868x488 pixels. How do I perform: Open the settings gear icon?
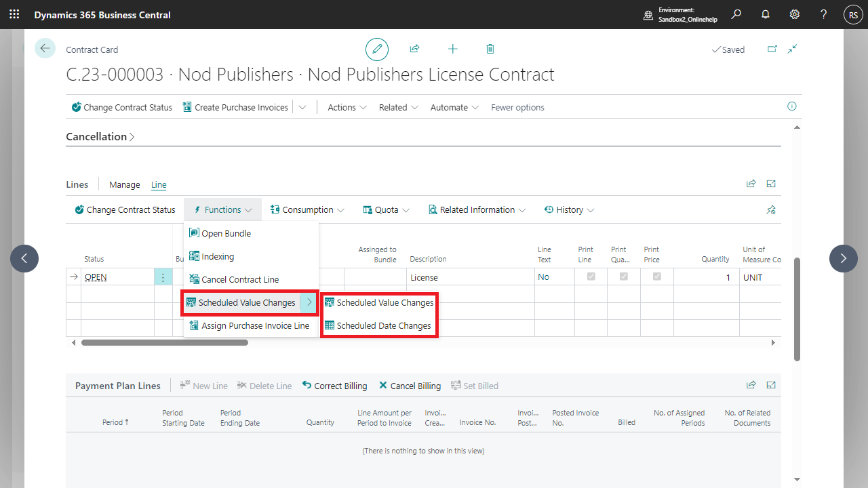pos(794,14)
